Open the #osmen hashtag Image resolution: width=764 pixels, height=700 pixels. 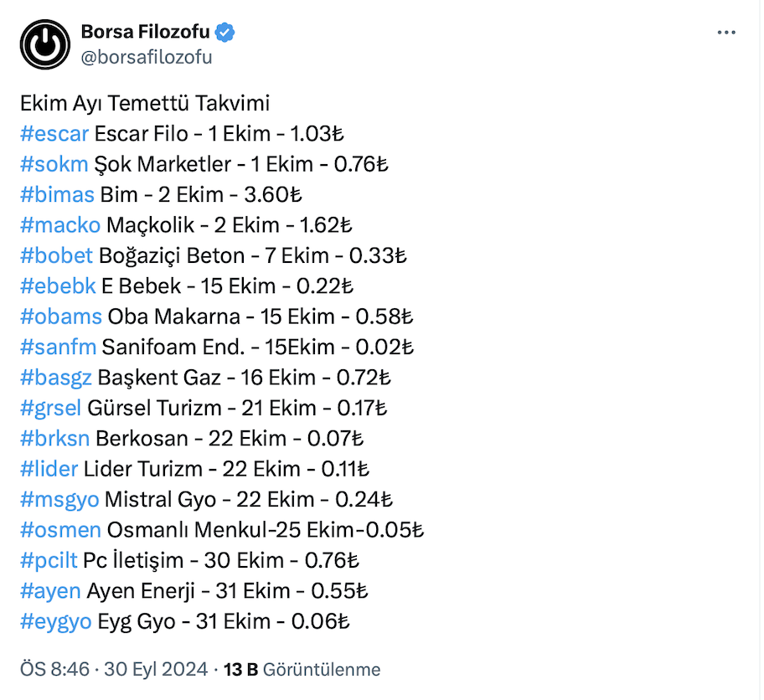(x=60, y=530)
